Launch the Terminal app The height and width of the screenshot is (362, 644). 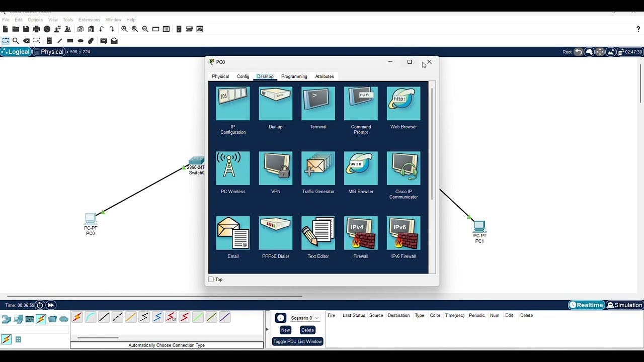318,104
